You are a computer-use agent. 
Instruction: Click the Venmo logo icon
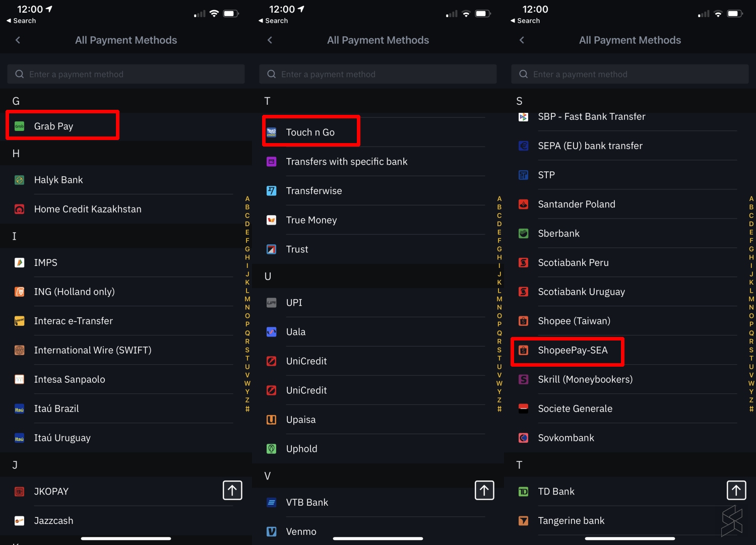click(272, 531)
